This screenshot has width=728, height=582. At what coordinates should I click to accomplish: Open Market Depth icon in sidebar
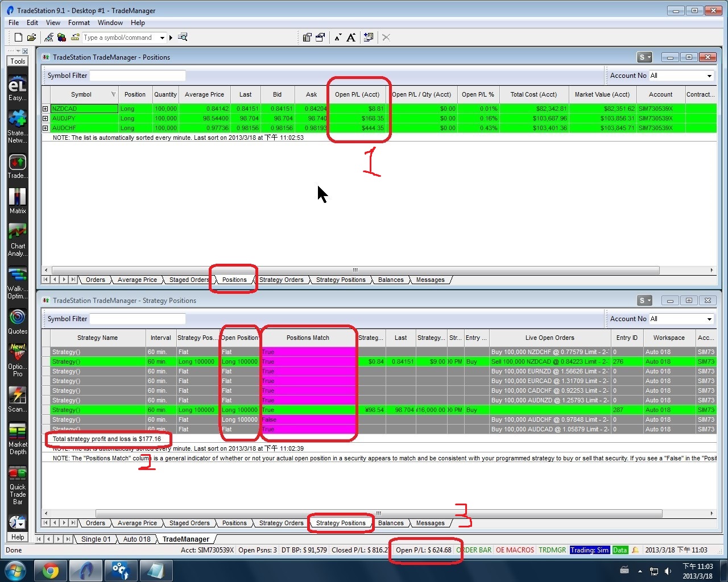[17, 439]
